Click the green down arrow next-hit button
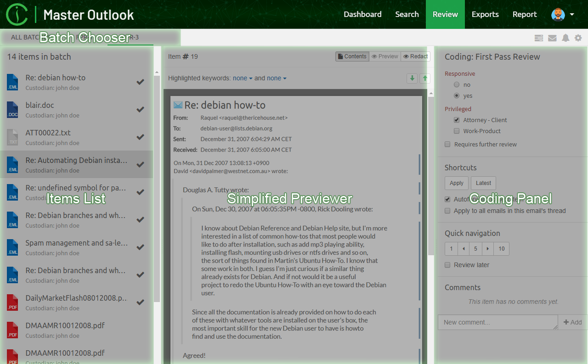Viewport: 588px width, 364px height. point(412,78)
